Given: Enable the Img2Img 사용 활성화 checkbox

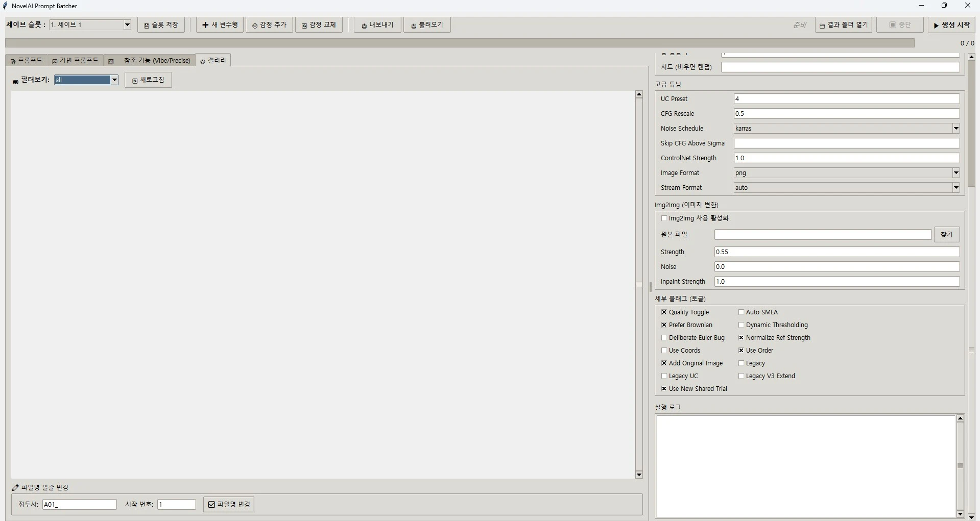Looking at the screenshot, I should pos(664,218).
